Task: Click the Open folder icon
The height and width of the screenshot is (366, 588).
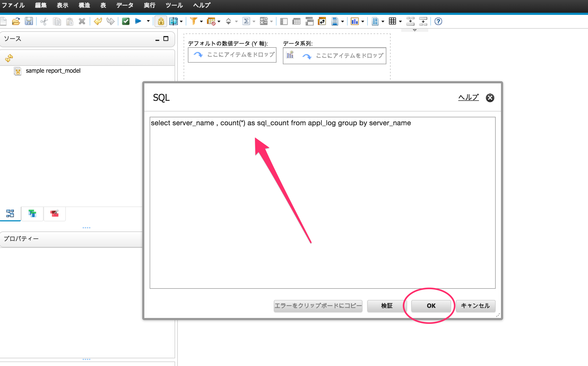Action: point(16,21)
